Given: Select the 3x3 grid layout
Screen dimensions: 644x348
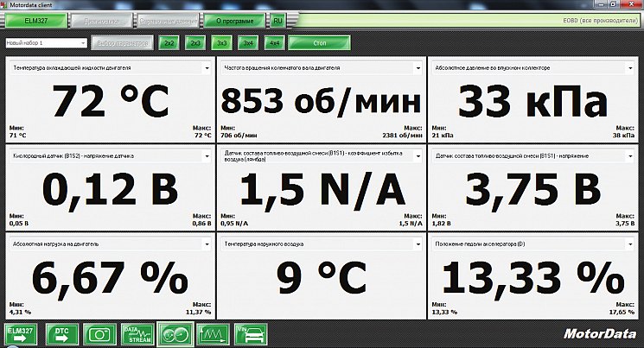Looking at the screenshot, I should coord(222,42).
